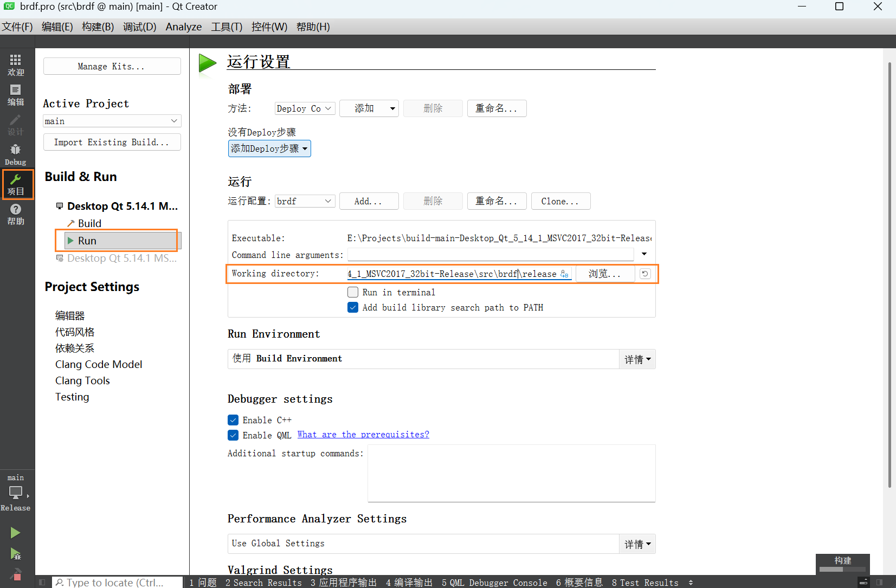Enable the Run in terminal checkbox

[x=353, y=292]
